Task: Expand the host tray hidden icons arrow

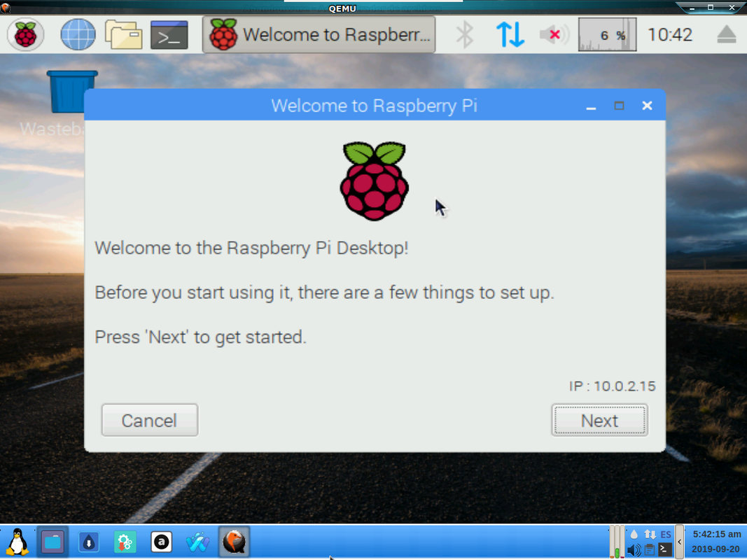Action: coord(679,542)
